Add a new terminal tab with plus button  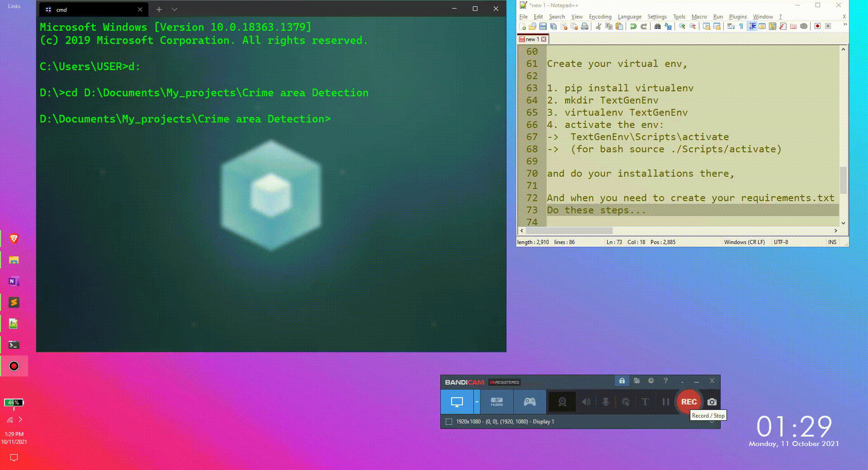(159, 9)
